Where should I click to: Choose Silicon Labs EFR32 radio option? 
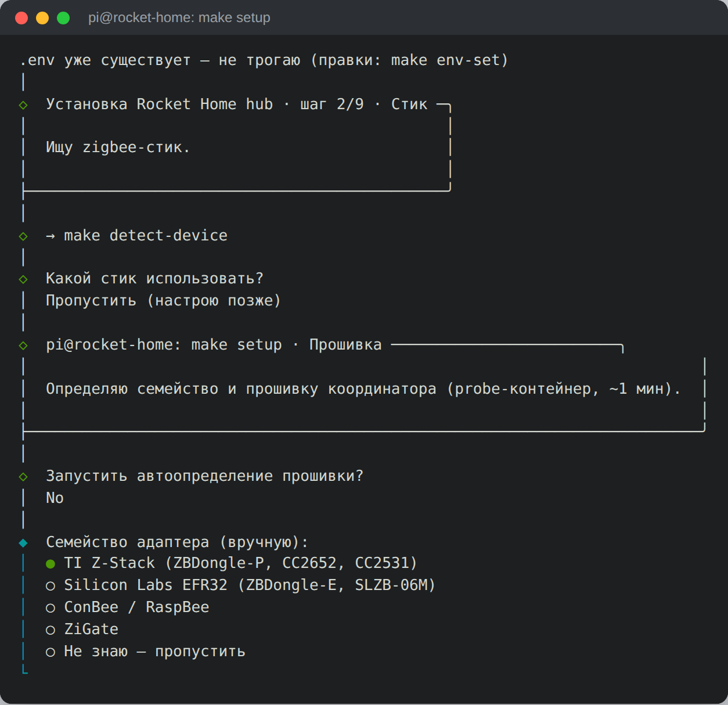click(240, 585)
